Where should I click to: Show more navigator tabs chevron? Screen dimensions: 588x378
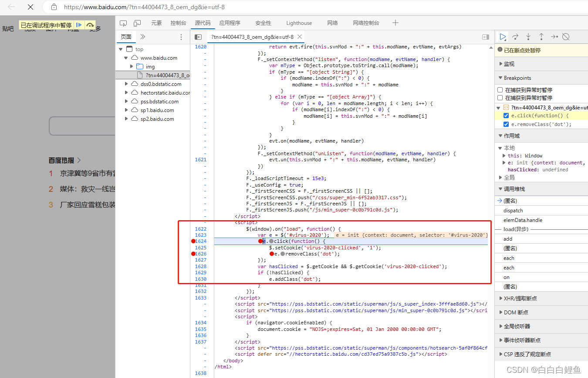(x=143, y=37)
